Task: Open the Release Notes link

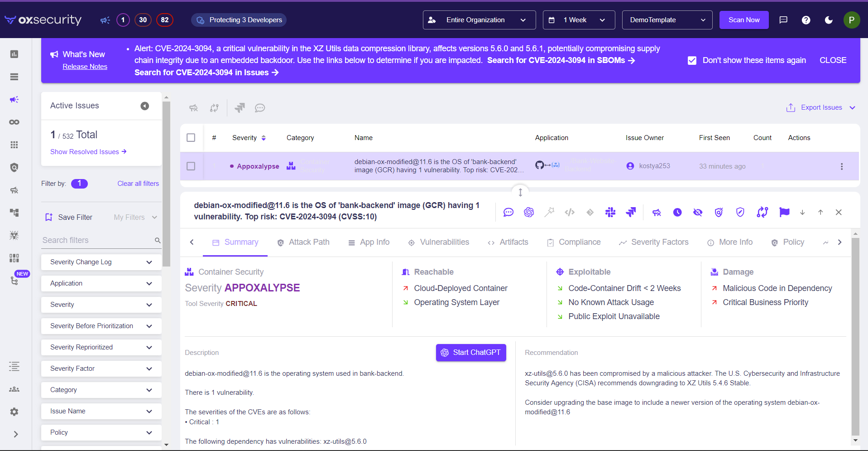Action: pos(85,66)
